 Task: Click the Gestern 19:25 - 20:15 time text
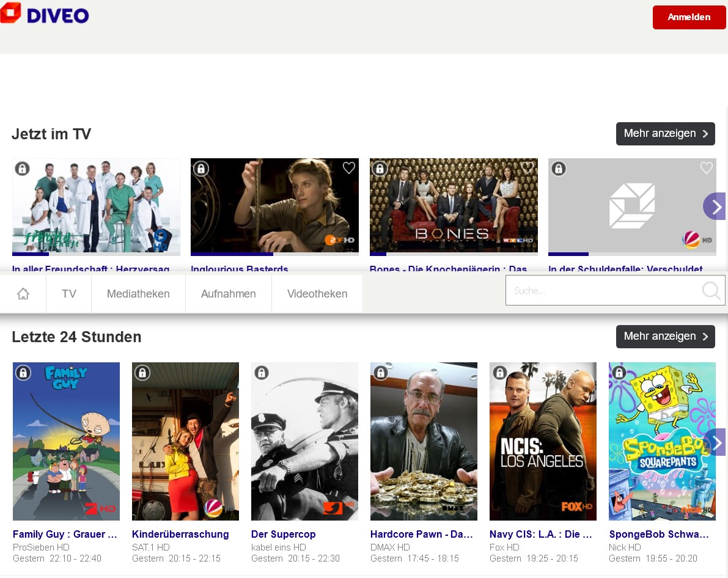[x=534, y=558]
